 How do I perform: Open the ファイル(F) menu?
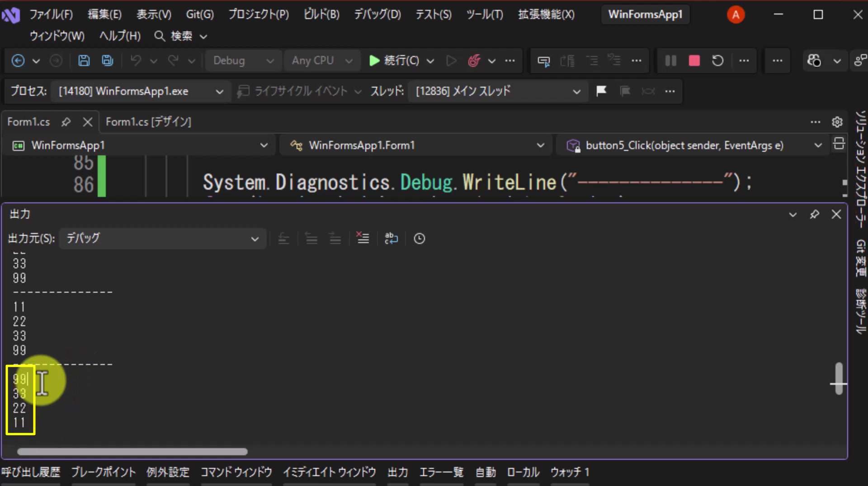(x=51, y=14)
